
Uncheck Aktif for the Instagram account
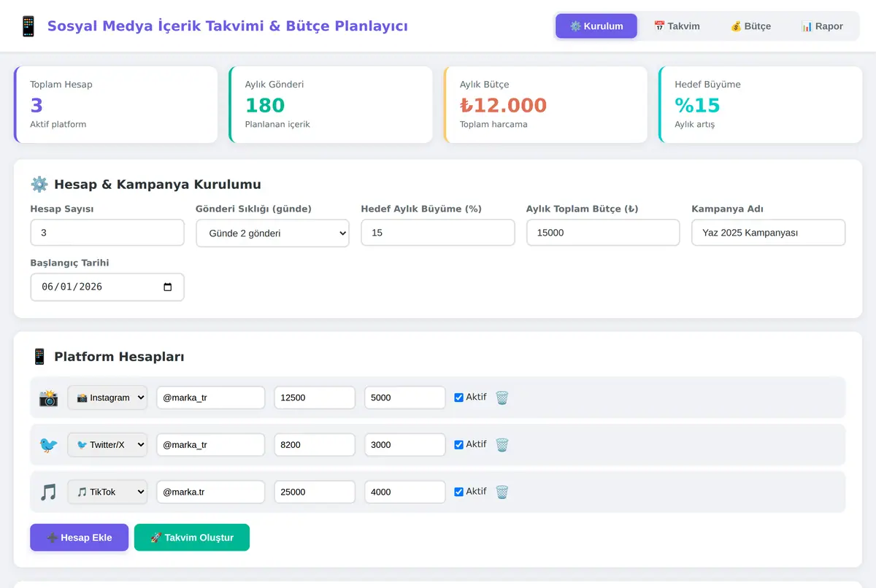458,398
